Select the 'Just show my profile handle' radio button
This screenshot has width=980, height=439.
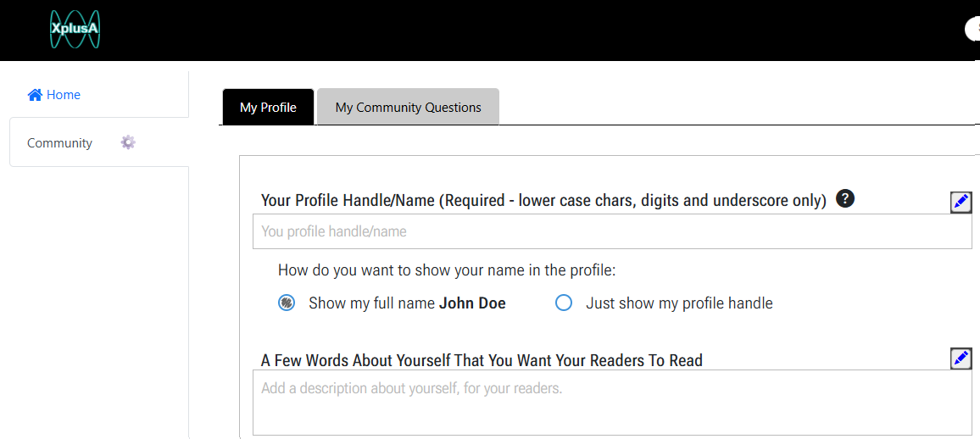(564, 303)
